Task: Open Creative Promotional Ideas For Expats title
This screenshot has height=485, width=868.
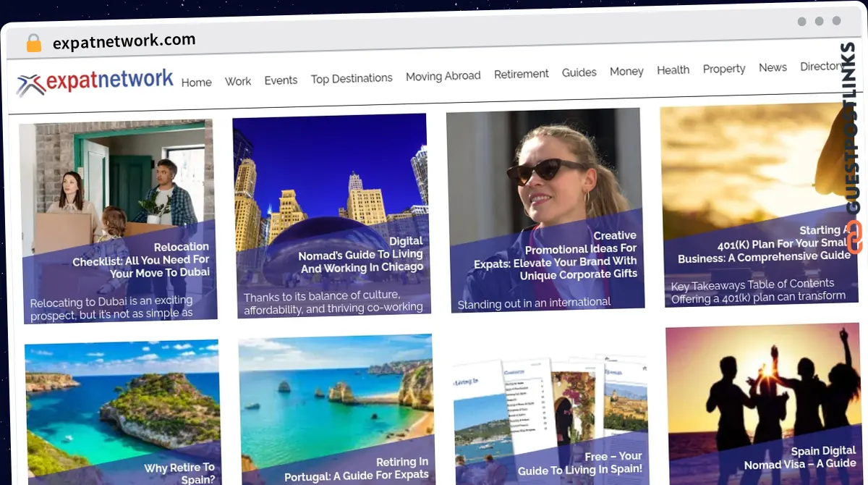Action: pos(556,255)
